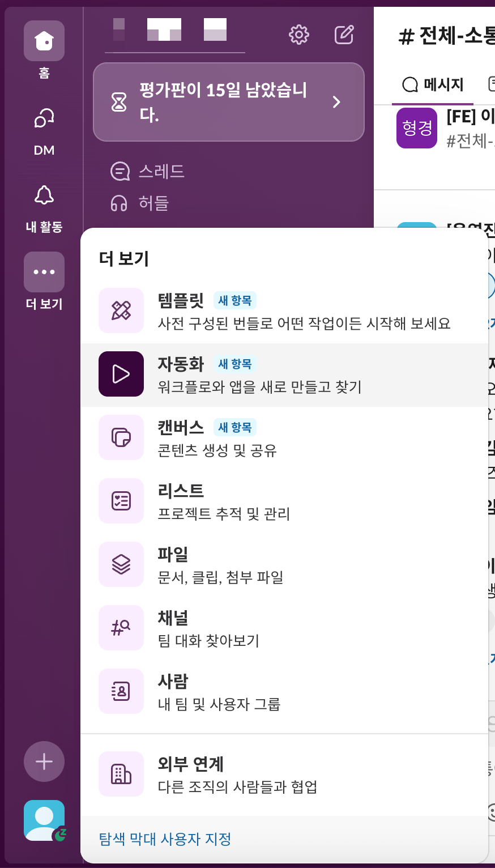
Task: Click text '문서, 클립, 첨부 파일'
Action: pos(220,577)
